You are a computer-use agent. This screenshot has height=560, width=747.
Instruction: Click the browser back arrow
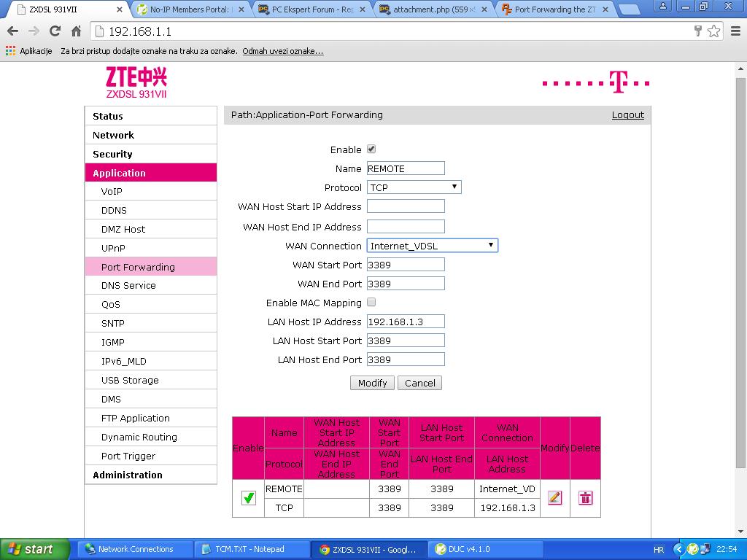12,31
